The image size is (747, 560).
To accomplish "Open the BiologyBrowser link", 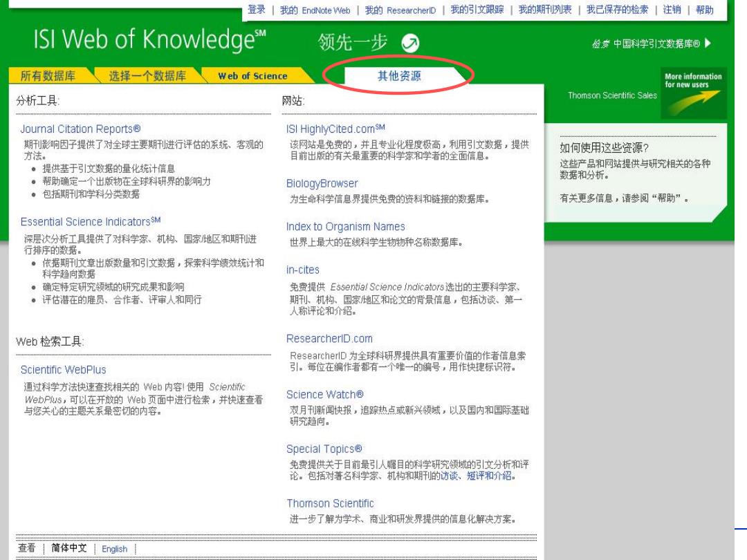I will (x=322, y=183).
